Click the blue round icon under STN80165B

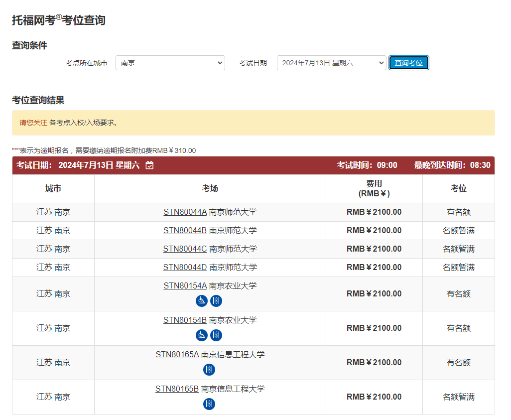pyautogui.click(x=209, y=404)
